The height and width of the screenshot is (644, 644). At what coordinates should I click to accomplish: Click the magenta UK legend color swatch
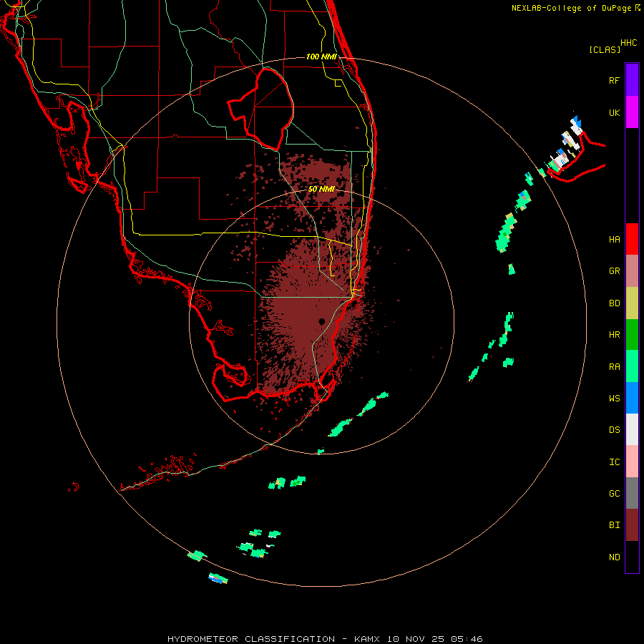pos(632,112)
